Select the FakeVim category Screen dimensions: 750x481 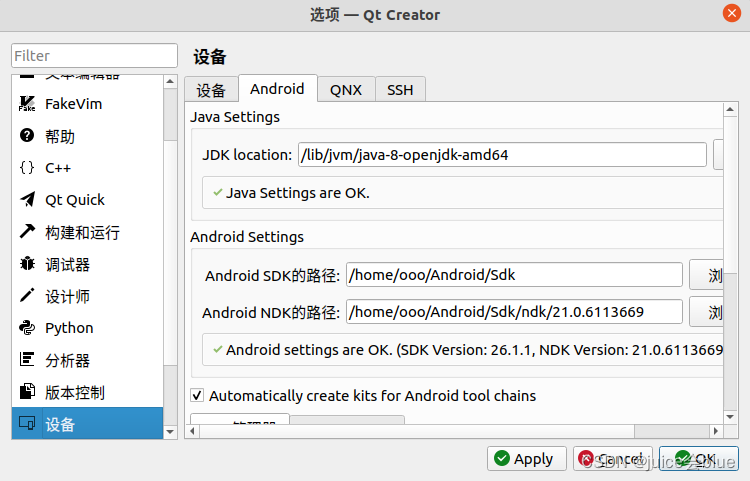pos(88,104)
